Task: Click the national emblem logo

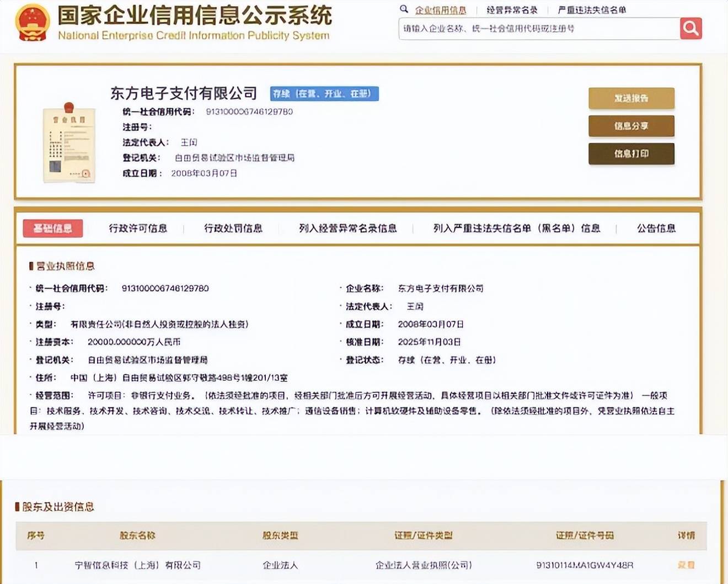Action: 33,23
